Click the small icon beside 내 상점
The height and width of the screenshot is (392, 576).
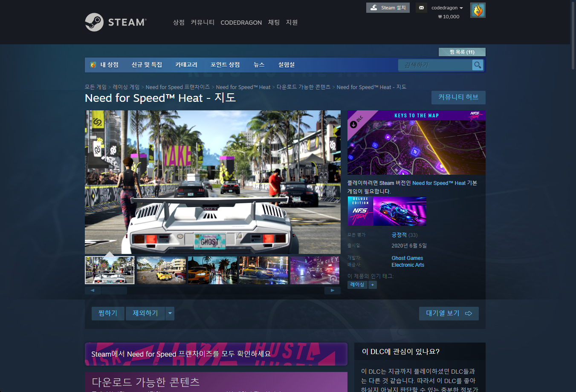pos(93,65)
